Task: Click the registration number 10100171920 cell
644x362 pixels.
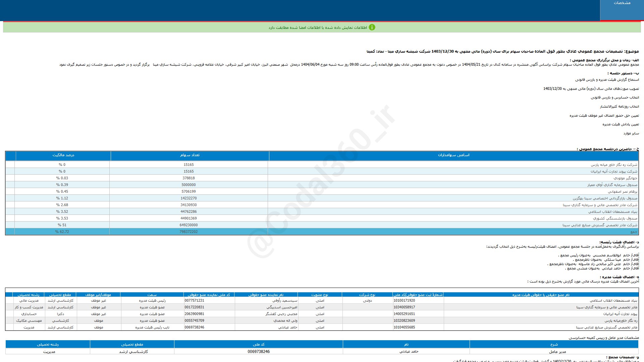Action: tap(404, 301)
